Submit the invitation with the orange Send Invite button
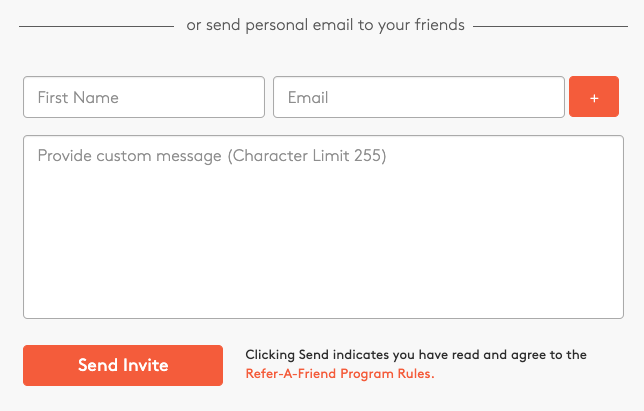 tap(123, 365)
